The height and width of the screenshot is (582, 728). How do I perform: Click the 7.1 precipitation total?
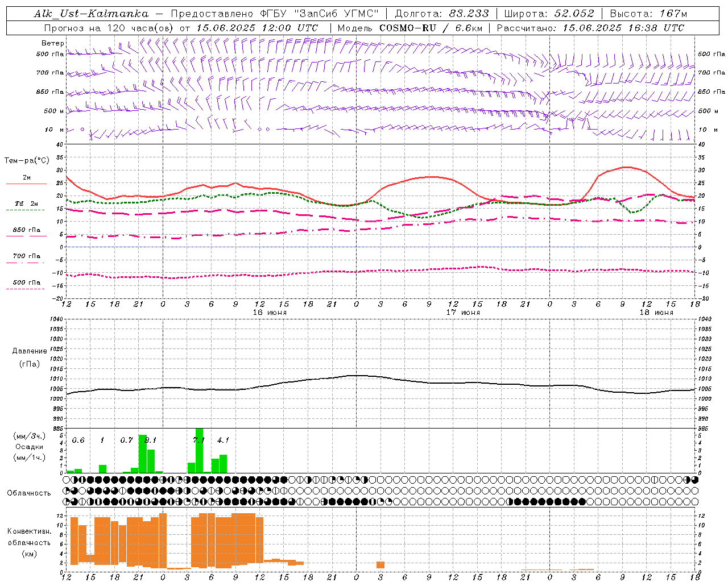198,440
